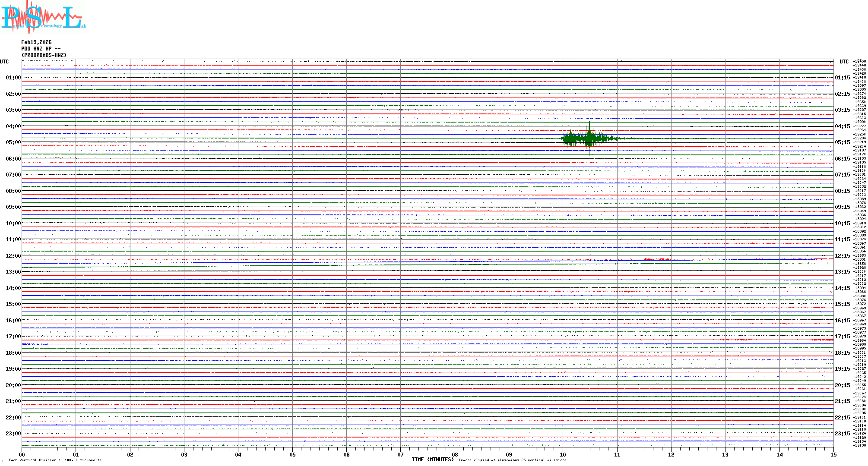Click the PSL Seismology Lab logo
Screen dimensions: 868x466
click(x=42, y=16)
